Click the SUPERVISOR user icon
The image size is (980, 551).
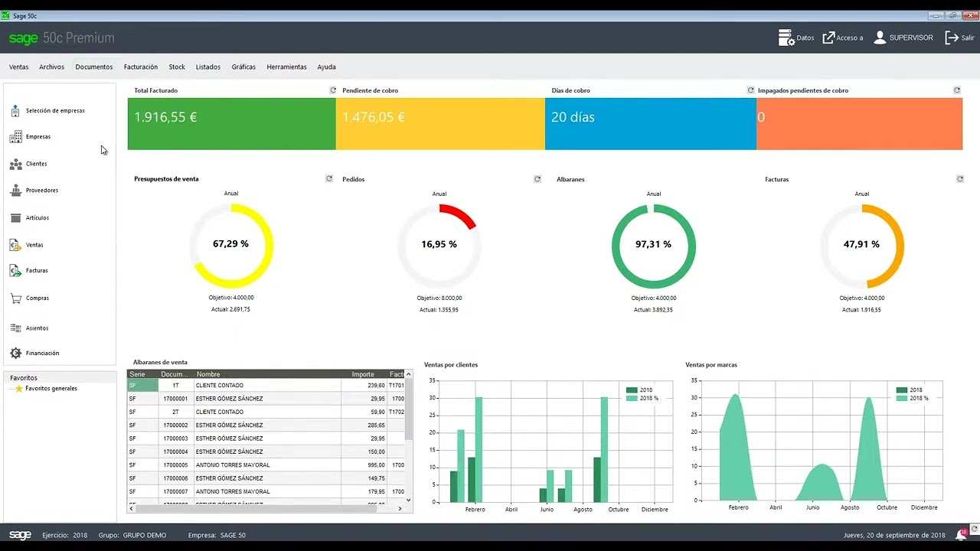pos(880,37)
